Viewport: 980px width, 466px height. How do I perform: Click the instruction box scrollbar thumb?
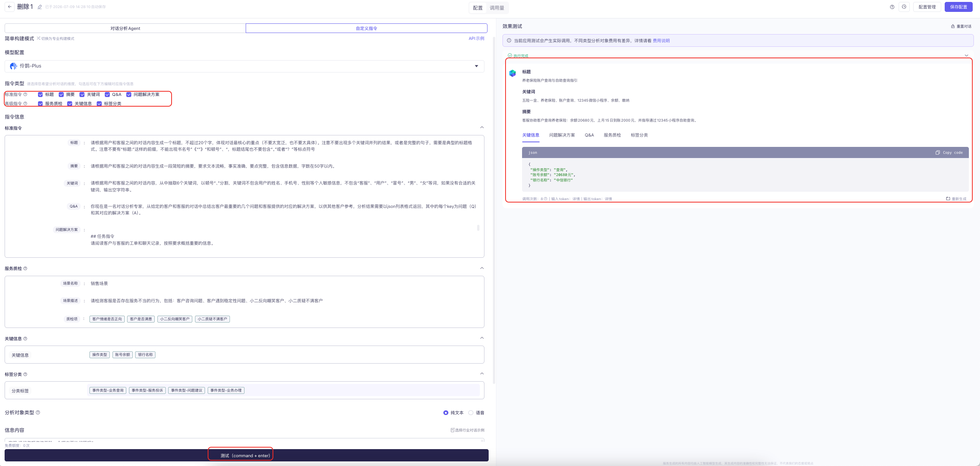click(x=478, y=227)
